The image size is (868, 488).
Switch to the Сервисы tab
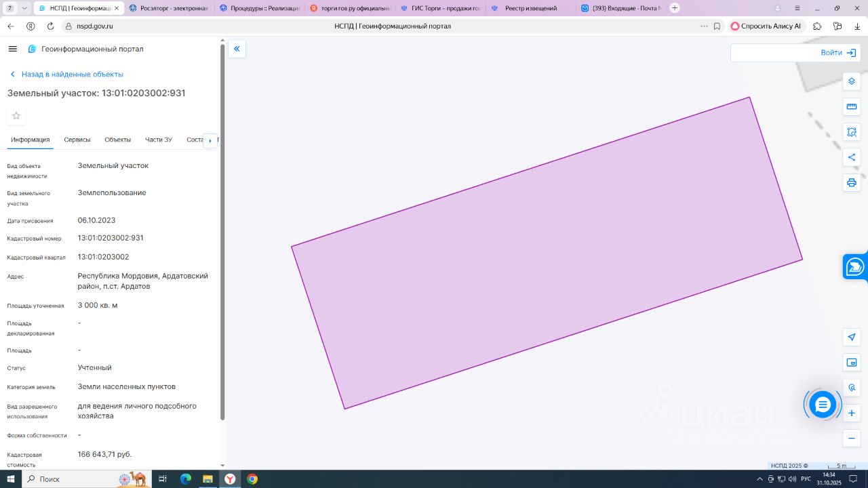coord(77,140)
